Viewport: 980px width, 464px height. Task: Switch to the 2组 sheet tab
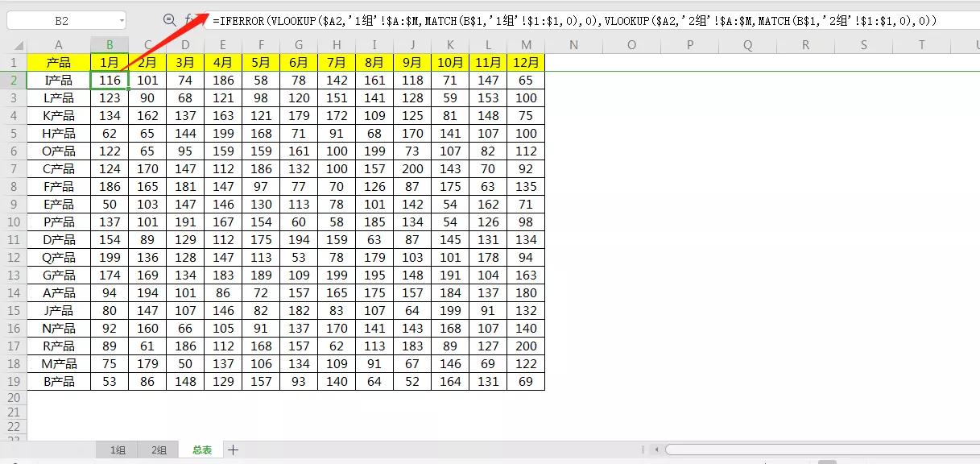159,449
